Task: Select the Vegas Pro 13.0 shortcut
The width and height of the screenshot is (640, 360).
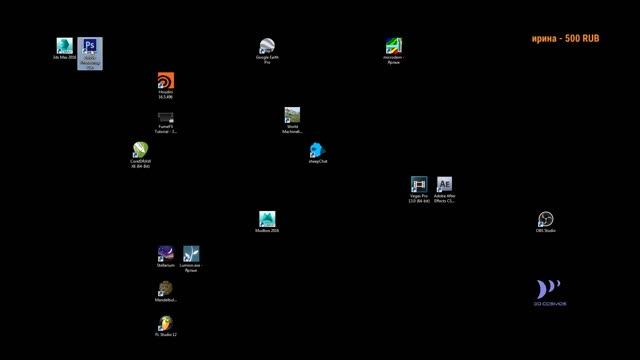Action: coord(419,190)
